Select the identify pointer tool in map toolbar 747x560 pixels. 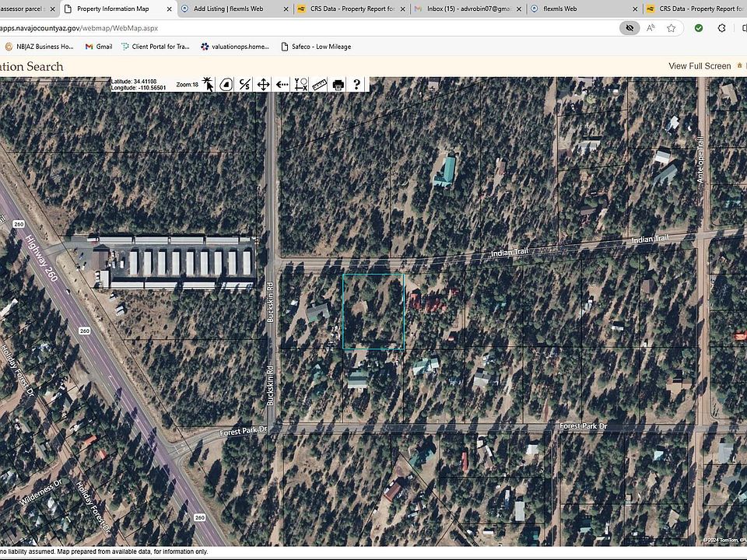coord(208,84)
